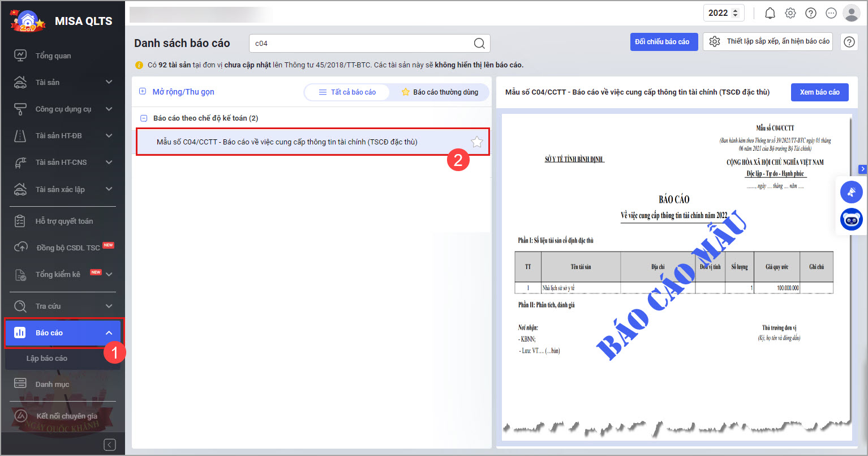
Task: Open the megaphone announcements floating button
Action: click(851, 192)
